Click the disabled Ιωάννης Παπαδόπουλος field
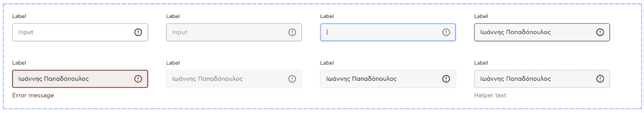Viewport: 644px width, 113px height. tap(227, 79)
